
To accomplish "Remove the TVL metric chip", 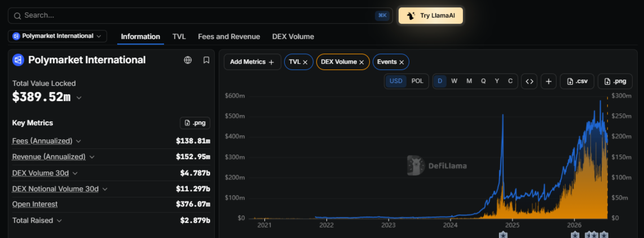I will point(305,62).
